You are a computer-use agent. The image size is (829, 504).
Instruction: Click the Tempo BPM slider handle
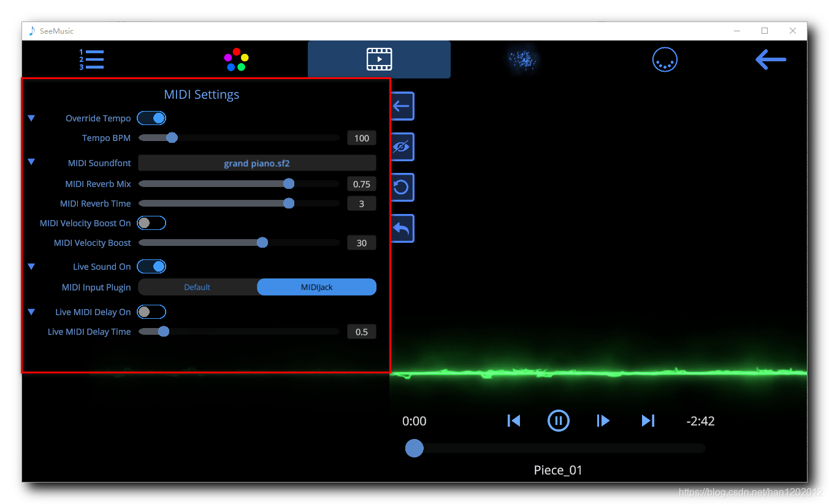[x=172, y=138]
